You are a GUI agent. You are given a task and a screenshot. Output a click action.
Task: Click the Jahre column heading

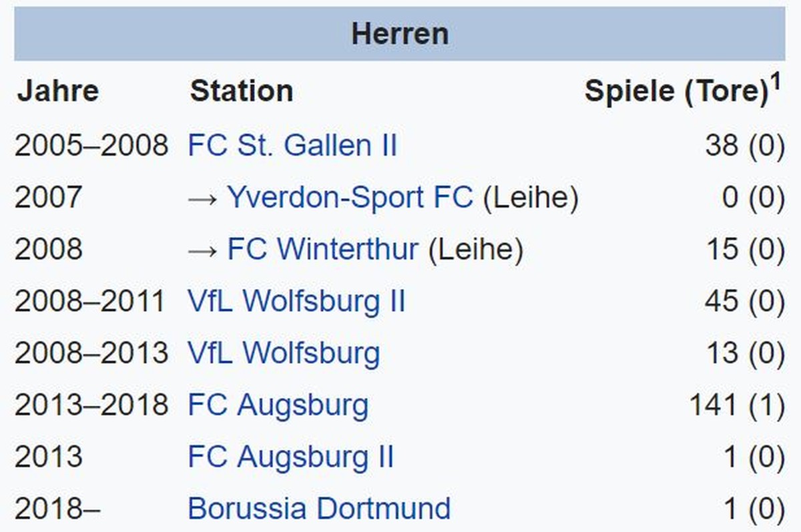[58, 91]
